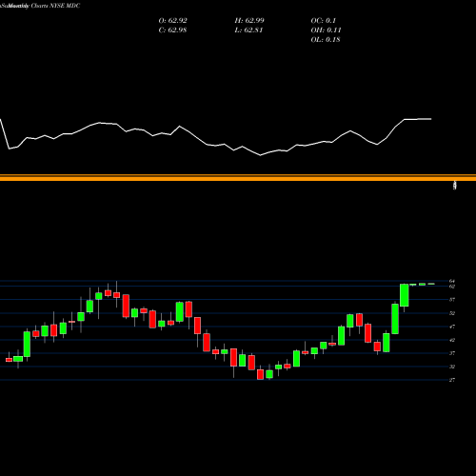Click the 'OH: 0.11' reading
The image size is (476, 476).
[326, 30]
